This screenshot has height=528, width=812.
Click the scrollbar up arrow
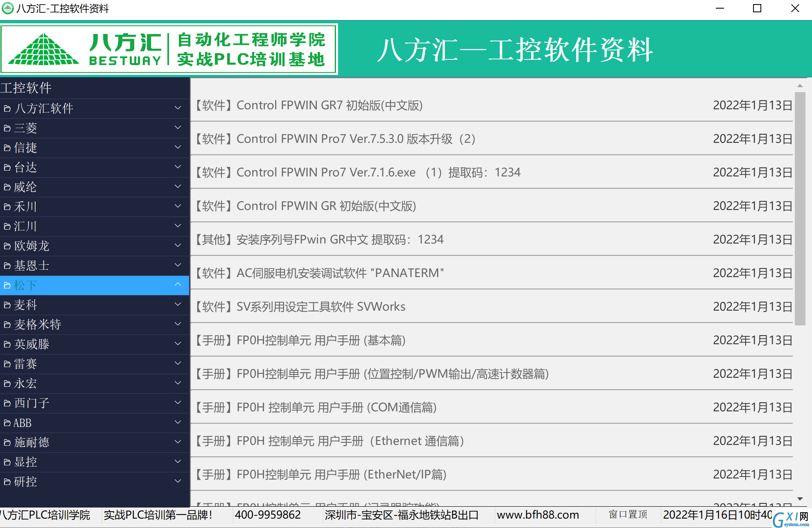[x=800, y=86]
